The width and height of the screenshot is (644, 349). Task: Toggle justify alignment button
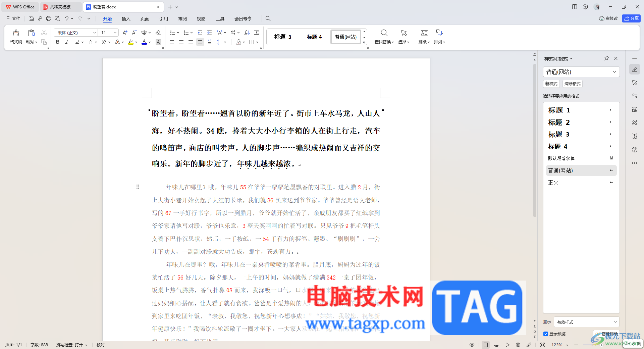[x=200, y=42]
